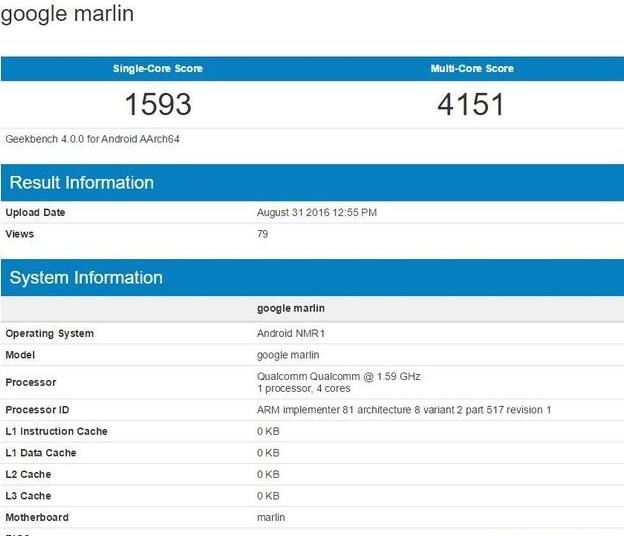Image resolution: width=624 pixels, height=536 pixels.
Task: Click the L1 Data Cache label
Action: pos(41,453)
